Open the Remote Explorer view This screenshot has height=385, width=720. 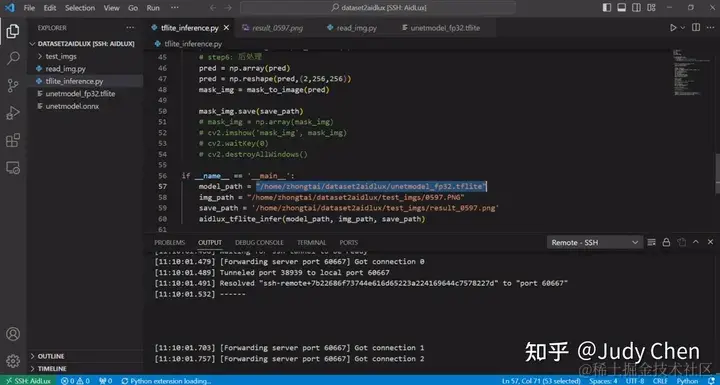pyautogui.click(x=13, y=168)
